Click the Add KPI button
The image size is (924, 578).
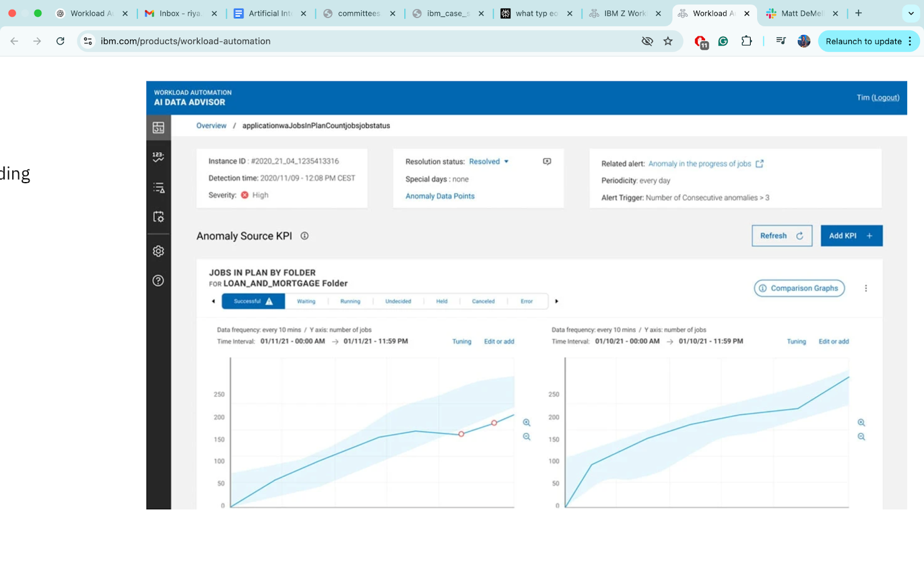point(852,236)
